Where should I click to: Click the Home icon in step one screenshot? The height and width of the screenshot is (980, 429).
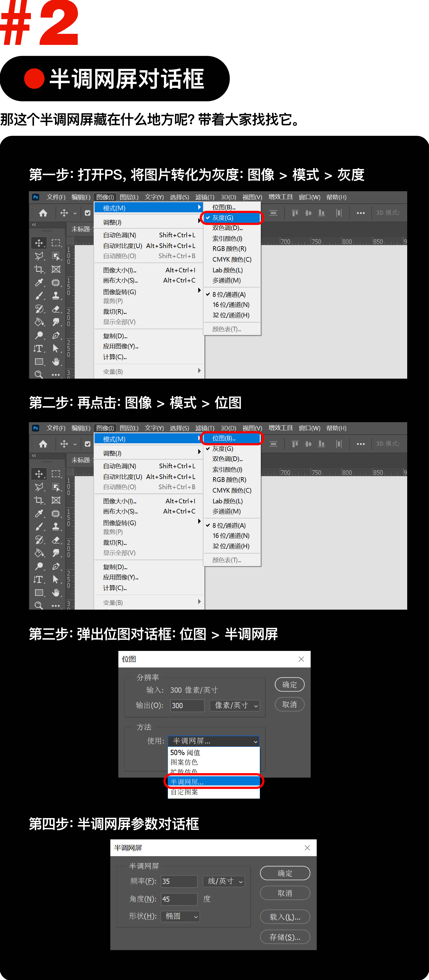tap(43, 213)
